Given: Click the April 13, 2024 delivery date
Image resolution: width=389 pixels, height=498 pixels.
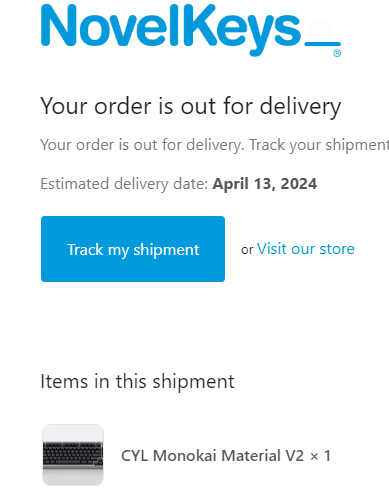Looking at the screenshot, I should click(265, 184).
